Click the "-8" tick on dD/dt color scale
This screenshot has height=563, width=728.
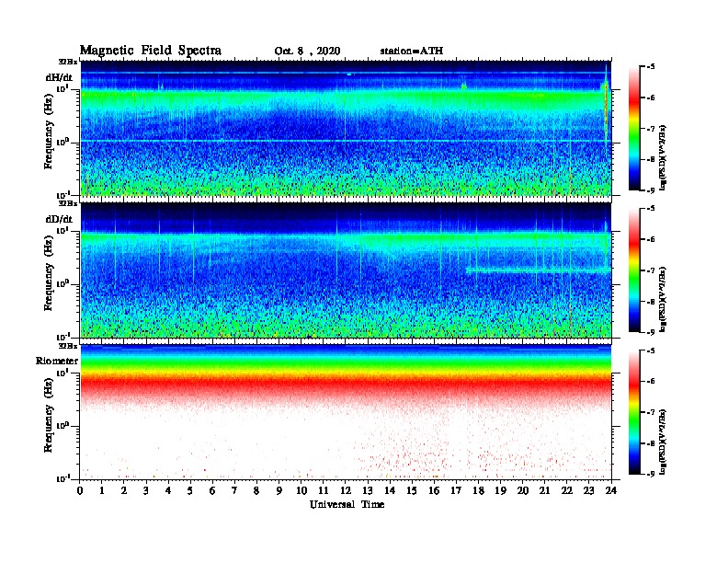[651, 302]
